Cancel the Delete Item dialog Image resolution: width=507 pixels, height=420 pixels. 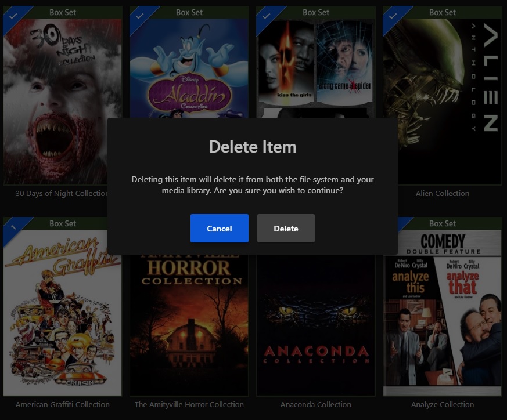click(219, 228)
